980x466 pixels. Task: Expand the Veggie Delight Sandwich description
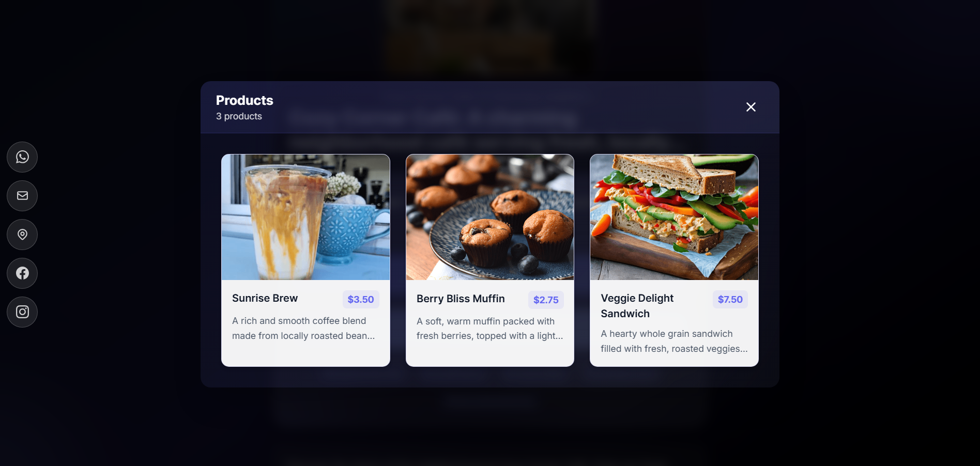click(674, 341)
